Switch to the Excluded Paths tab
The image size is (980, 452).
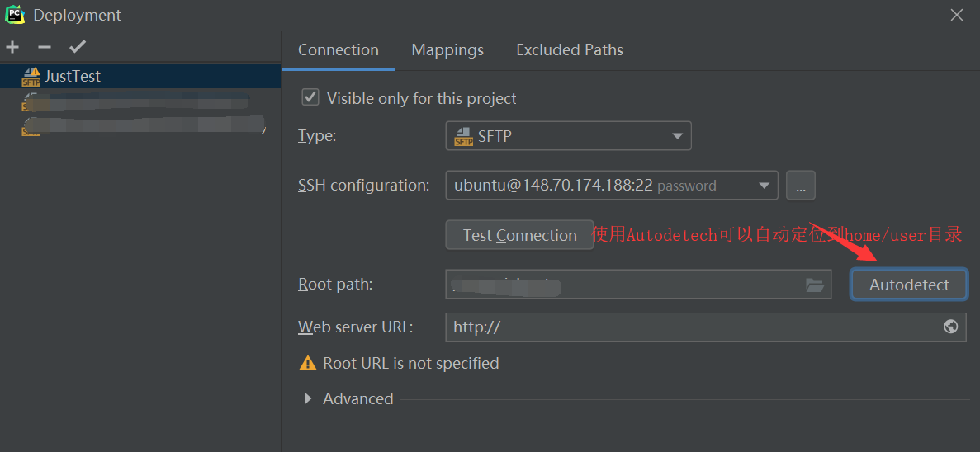570,50
